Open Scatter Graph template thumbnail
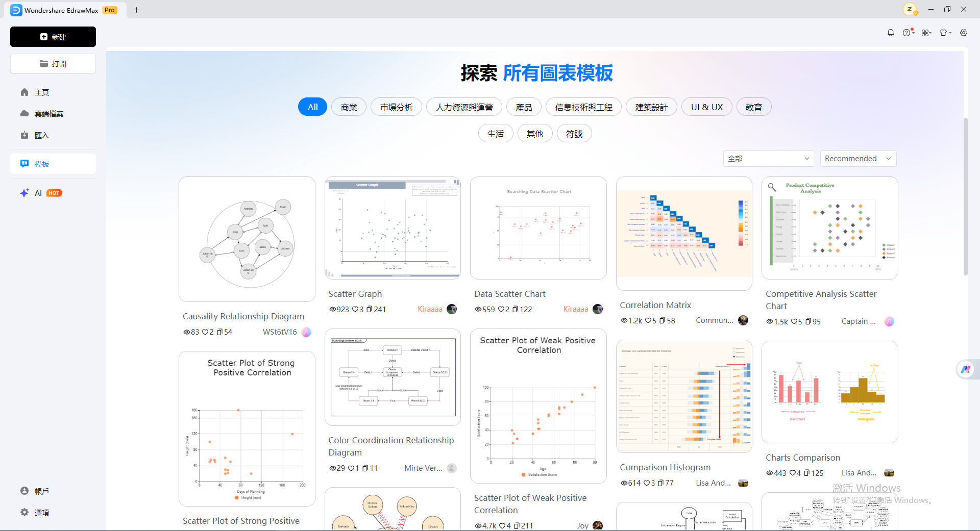The height and width of the screenshot is (531, 980). pos(393,228)
